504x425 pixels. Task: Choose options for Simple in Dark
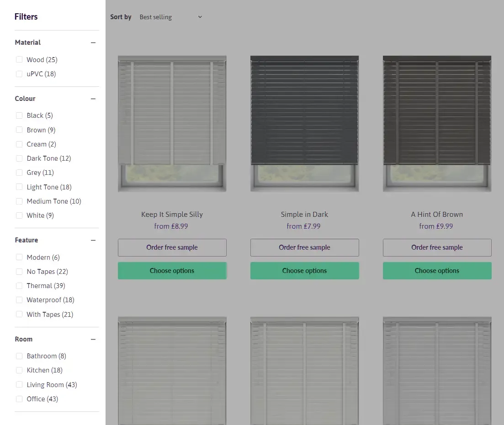304,271
